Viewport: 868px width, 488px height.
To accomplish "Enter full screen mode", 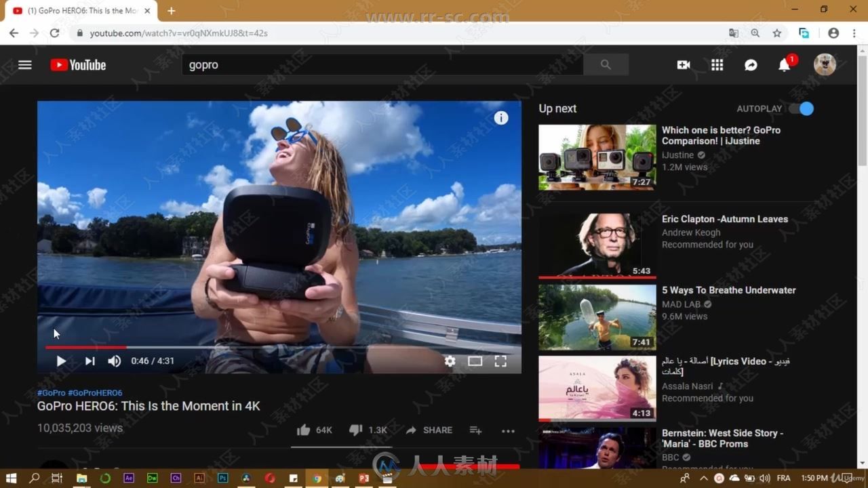I will tap(500, 361).
